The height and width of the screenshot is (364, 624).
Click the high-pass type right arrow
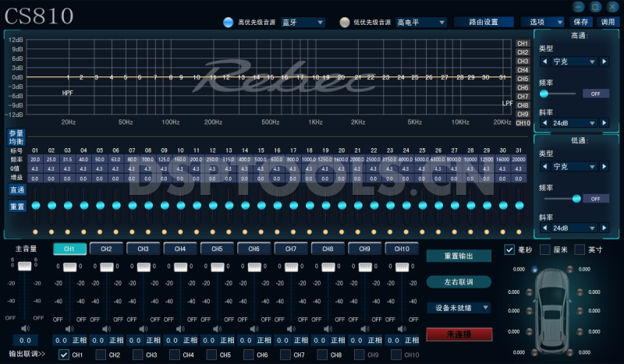coord(604,61)
